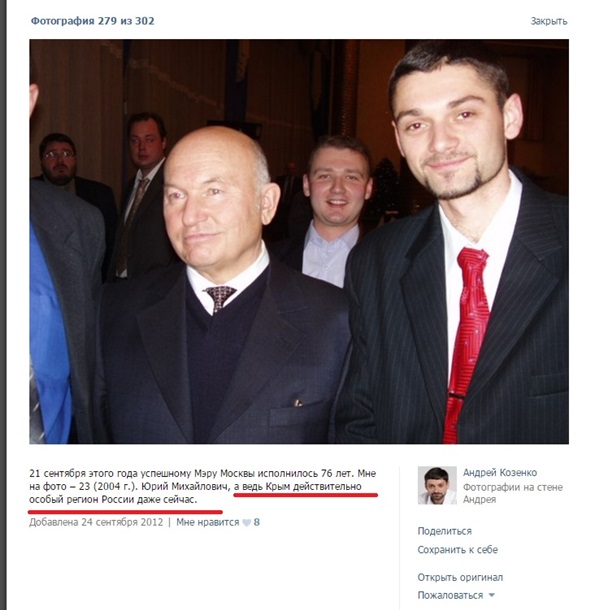
Task: Click the arrow next to Пожаловаться
Action: [x=492, y=595]
